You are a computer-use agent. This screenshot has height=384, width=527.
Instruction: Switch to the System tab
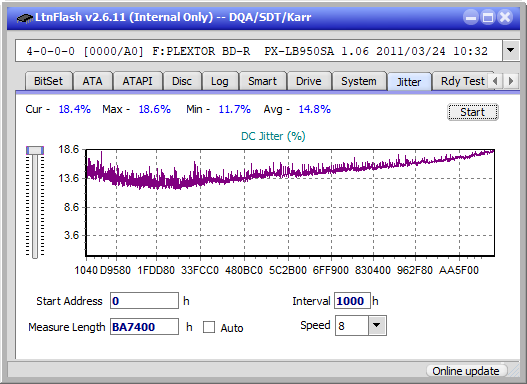tap(359, 81)
